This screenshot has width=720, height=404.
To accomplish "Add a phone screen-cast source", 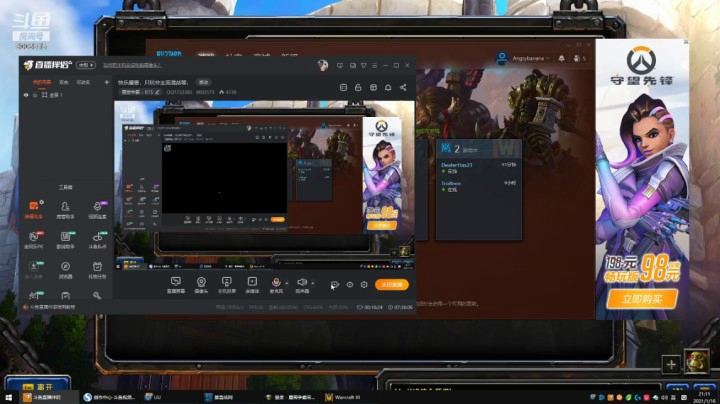I will [x=226, y=285].
